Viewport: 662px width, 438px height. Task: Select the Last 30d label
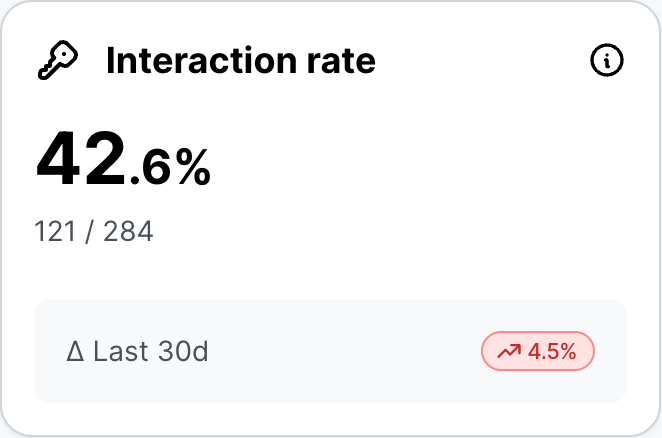click(150, 352)
